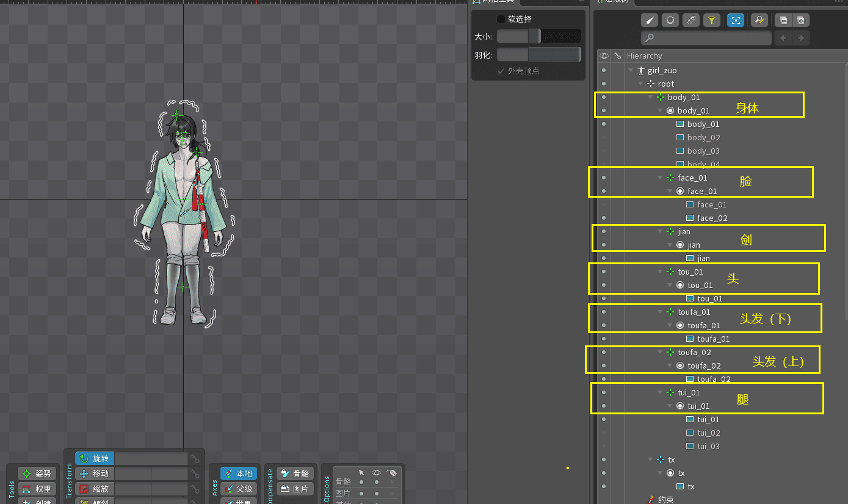Click the 大小 size slider
Viewport: 848px width, 504px height.
[x=538, y=37]
